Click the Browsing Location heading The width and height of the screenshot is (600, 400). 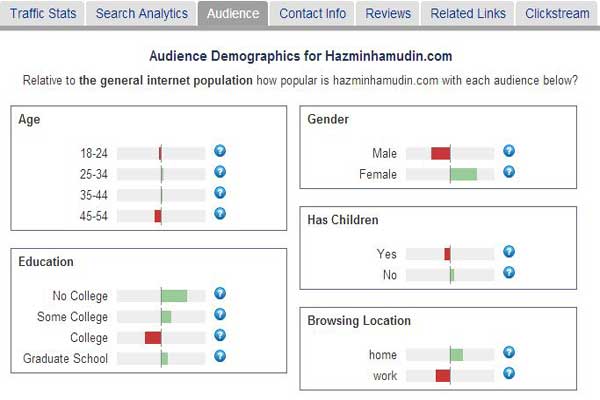359,321
